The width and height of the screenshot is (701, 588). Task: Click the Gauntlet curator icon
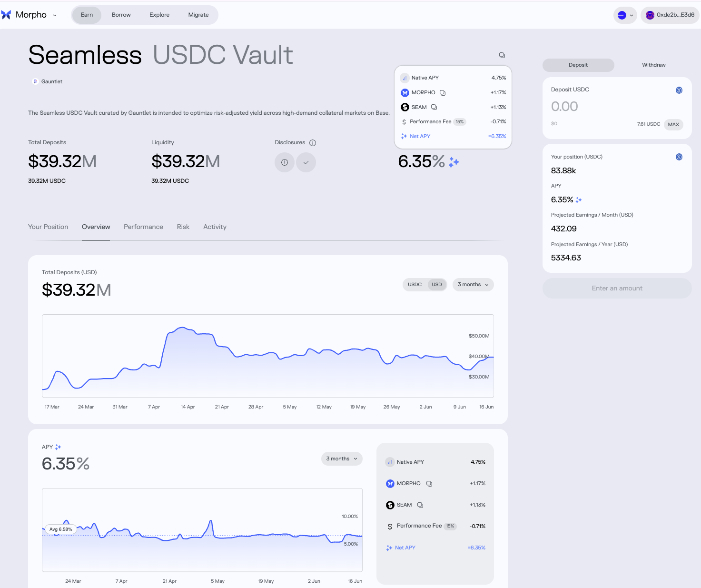coord(35,81)
